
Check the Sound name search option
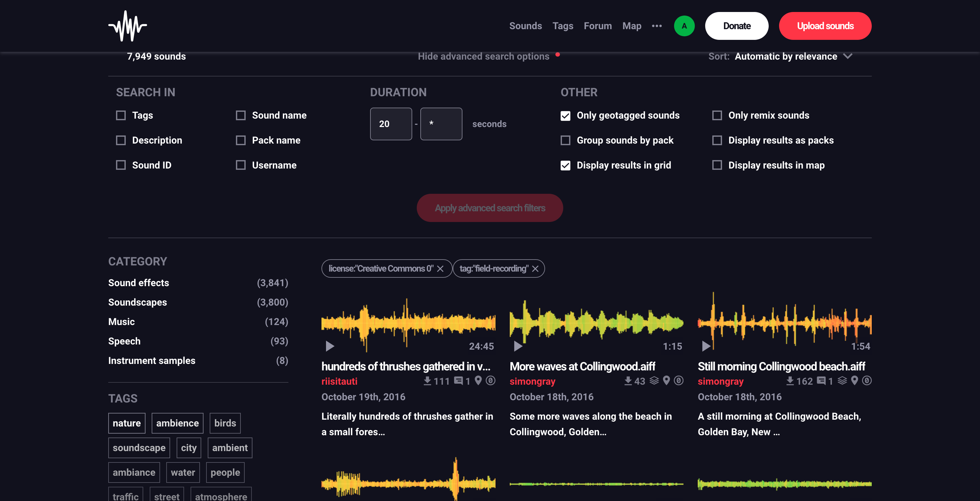240,116
